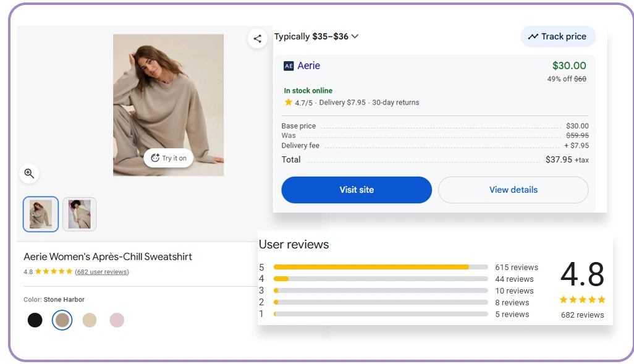Viewport: 634px width, 364px height.
Task: Click the 5-star reviews bar
Action: 381,267
